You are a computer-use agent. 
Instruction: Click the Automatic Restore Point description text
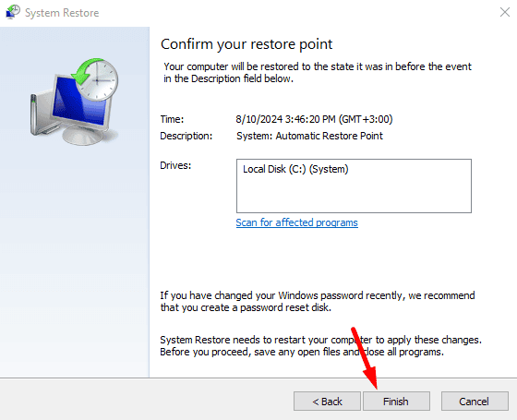[309, 136]
